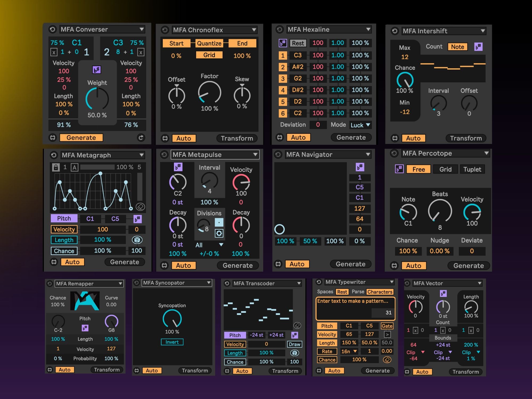Click Generate in MFA Typewriter
532x399 pixels.
pyautogui.click(x=378, y=371)
